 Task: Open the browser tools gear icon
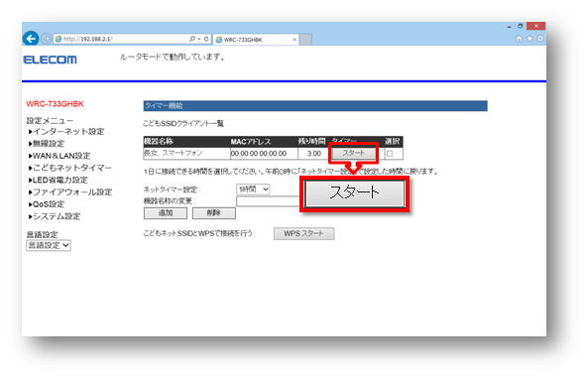tap(540, 39)
